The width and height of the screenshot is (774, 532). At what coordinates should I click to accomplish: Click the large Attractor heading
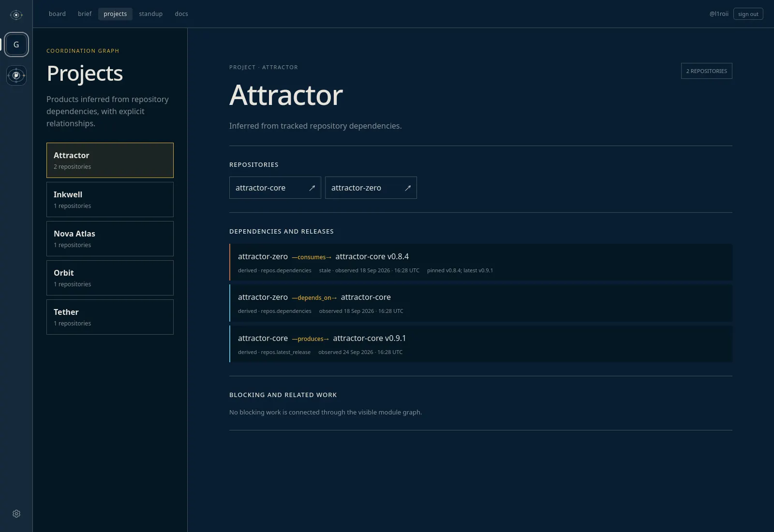[x=286, y=95]
